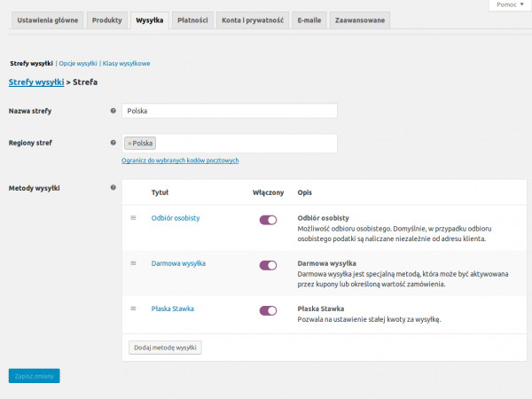This screenshot has width=532, height=399.
Task: Click the drag handle for Darmowa wysyłka
Action: point(133,263)
